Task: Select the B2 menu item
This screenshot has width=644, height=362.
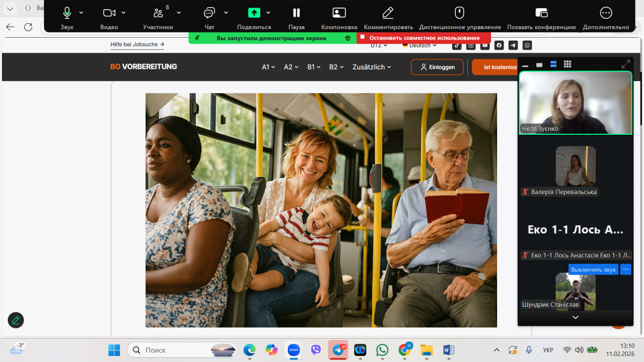Action: coord(336,67)
